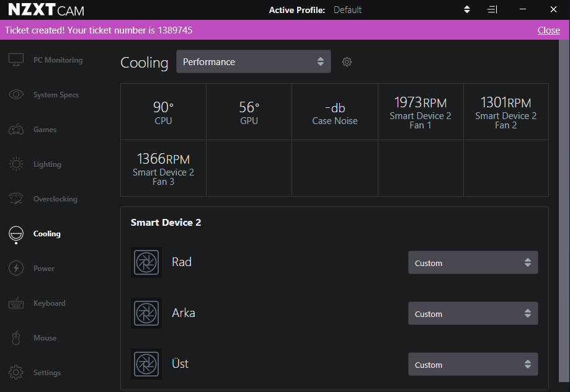Close the NZXT CAM window
This screenshot has height=392, width=570.
[x=553, y=9]
